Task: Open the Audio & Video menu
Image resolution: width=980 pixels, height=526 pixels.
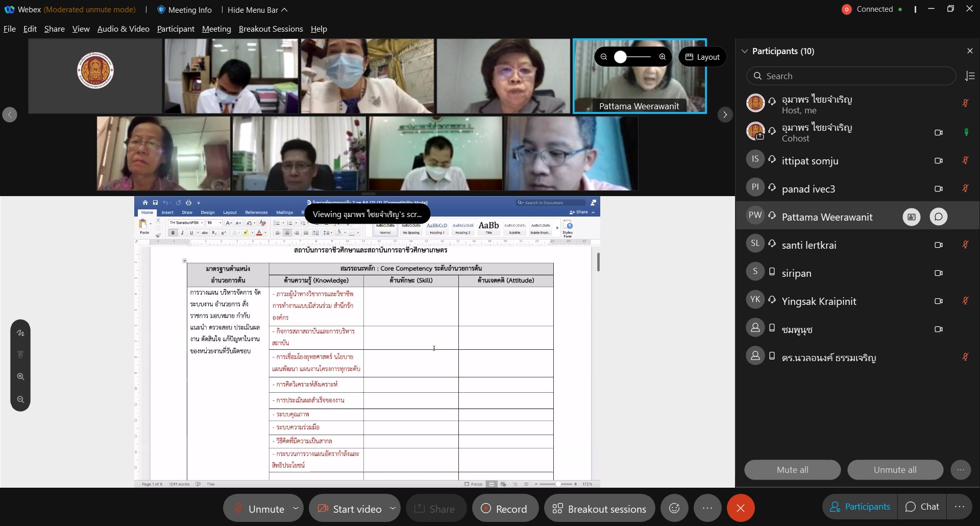Action: [123, 29]
